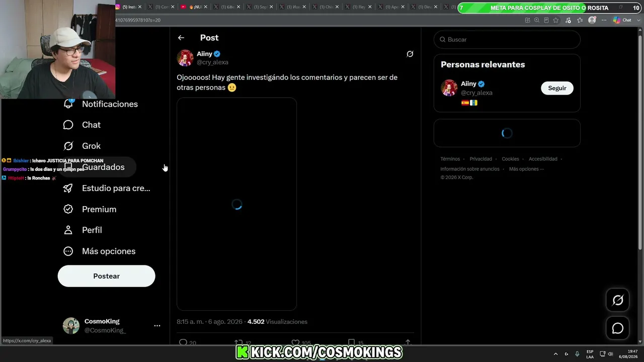Bookmark the post with the bookmark icon
Image resolution: width=644 pixels, height=362 pixels.
click(352, 342)
